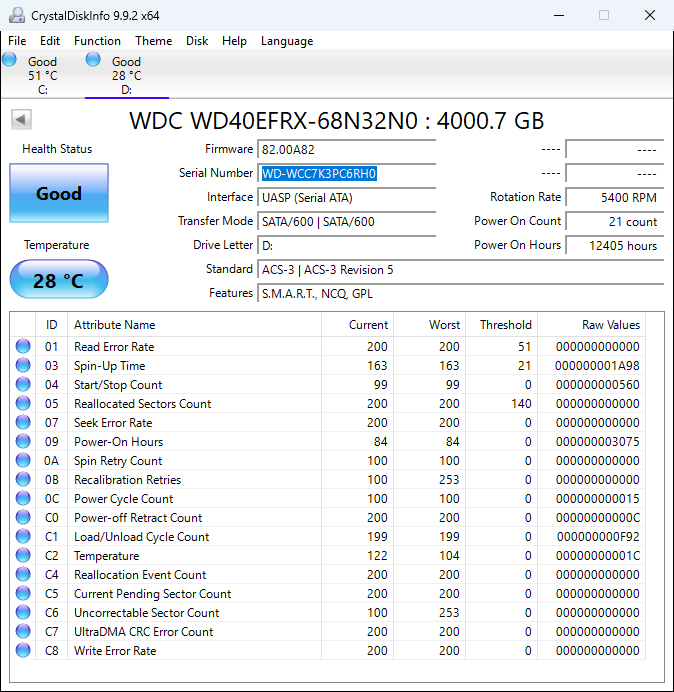Screen dimensions: 674x692
Task: Click the Features field S.M.A.R.T., NCQ, GPL
Action: coord(460,293)
